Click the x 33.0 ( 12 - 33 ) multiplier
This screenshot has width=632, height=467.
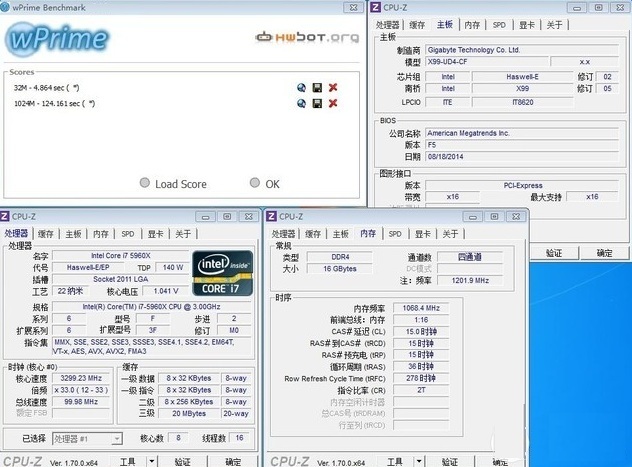pos(81,390)
